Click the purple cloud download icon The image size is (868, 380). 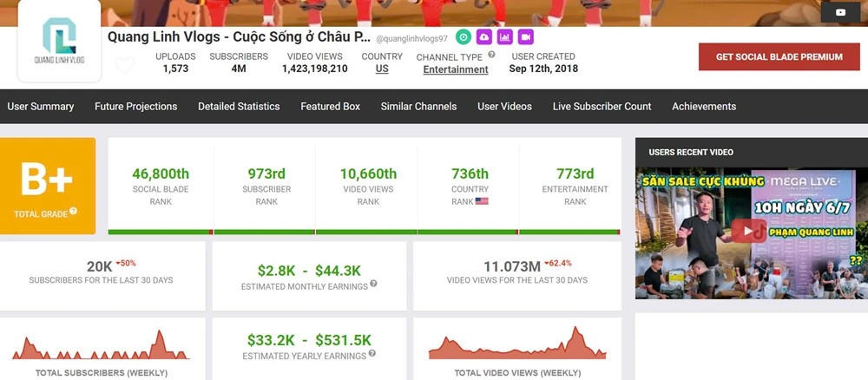click(x=483, y=37)
